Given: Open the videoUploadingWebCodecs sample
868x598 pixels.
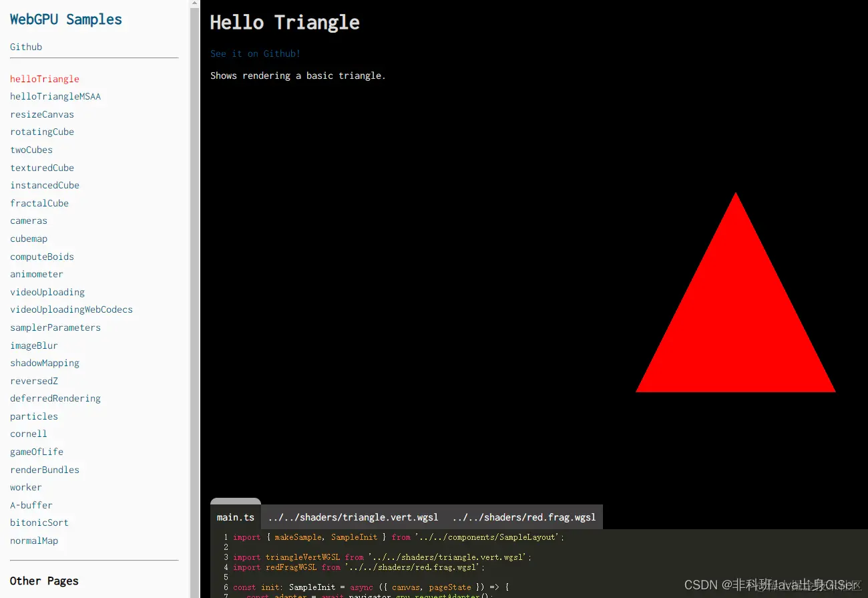Looking at the screenshot, I should (71, 309).
